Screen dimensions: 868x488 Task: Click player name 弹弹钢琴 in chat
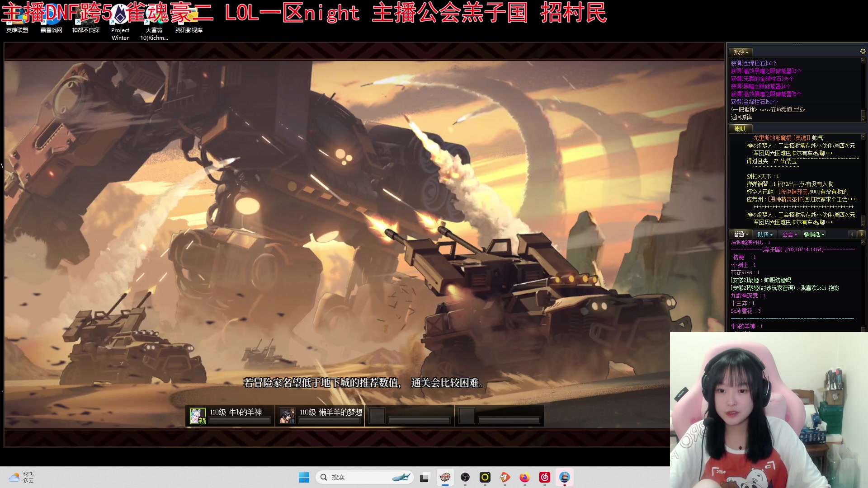[757, 184]
